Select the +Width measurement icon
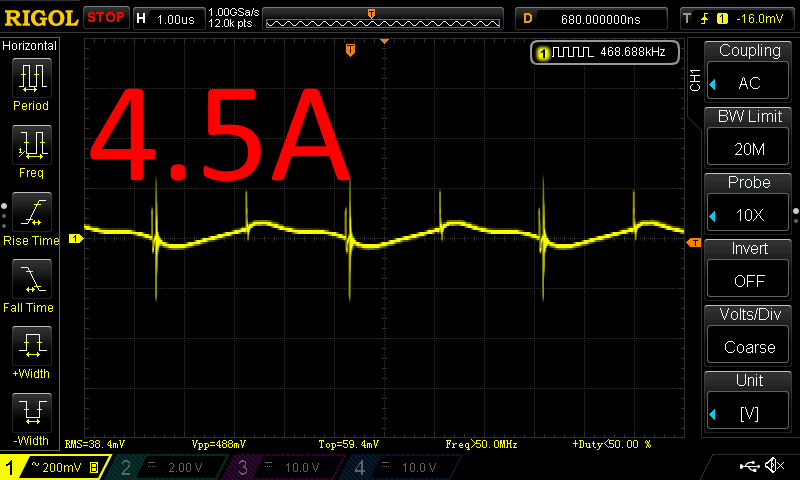The height and width of the screenshot is (480, 800). (x=32, y=345)
